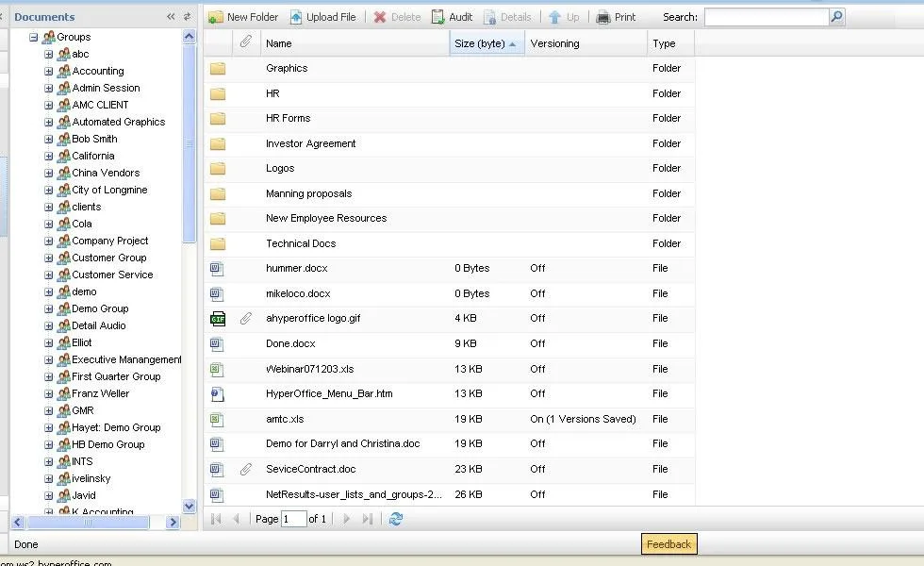The height and width of the screenshot is (566, 924).
Task: Go to next page icon
Action: (347, 519)
